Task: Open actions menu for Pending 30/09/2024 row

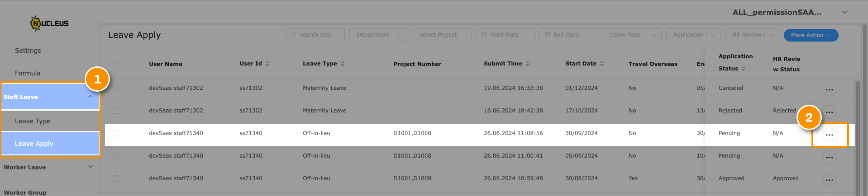Action: click(x=829, y=135)
